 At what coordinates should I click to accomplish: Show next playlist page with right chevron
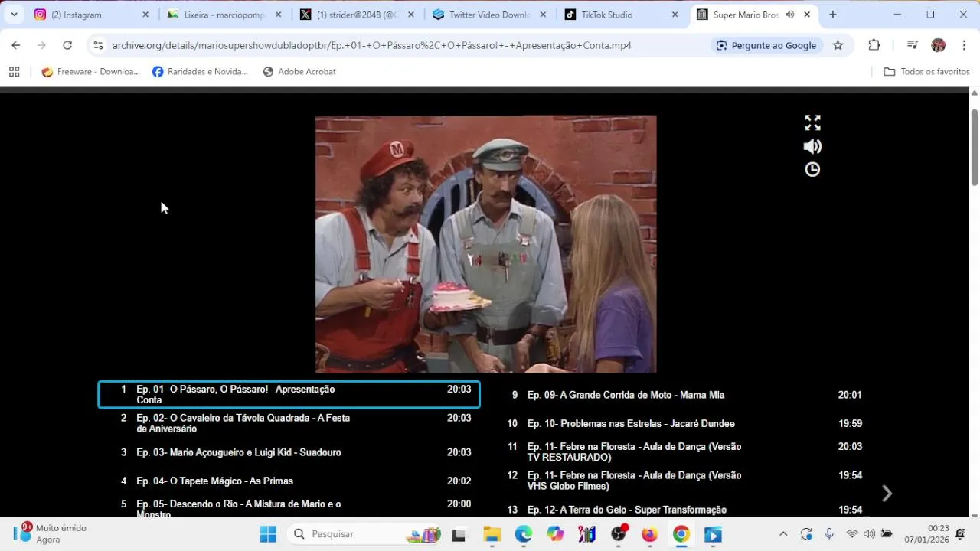click(x=887, y=494)
